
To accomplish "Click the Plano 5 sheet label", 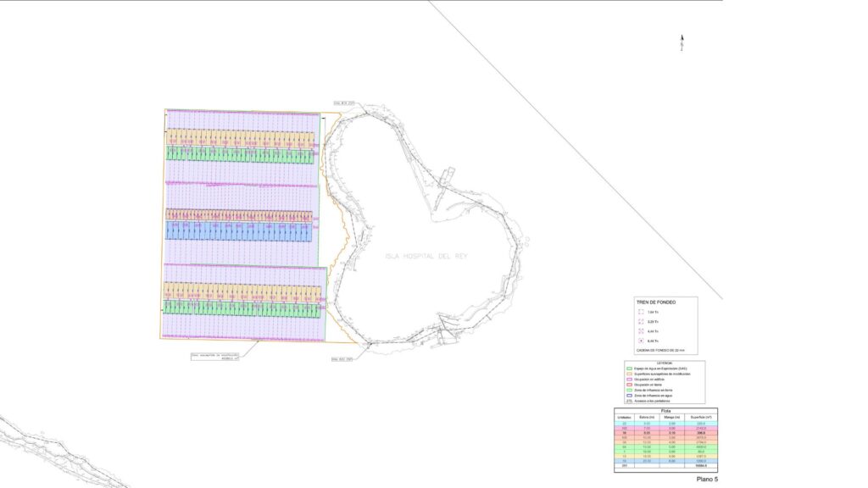I will [x=707, y=480].
